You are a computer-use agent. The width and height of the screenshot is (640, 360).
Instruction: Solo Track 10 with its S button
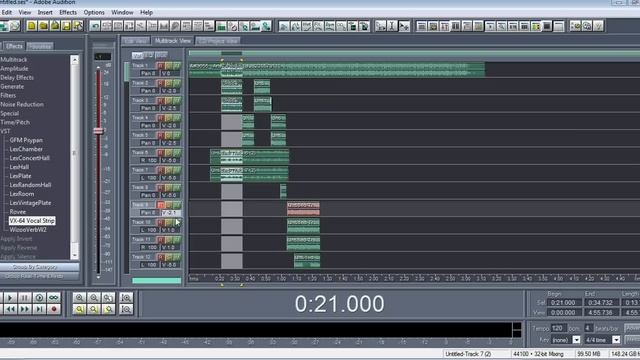click(168, 222)
